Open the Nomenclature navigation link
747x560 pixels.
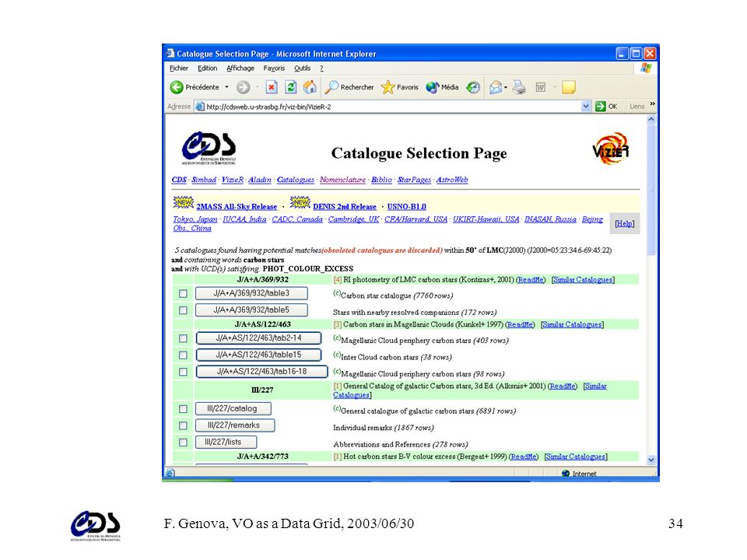coord(342,180)
